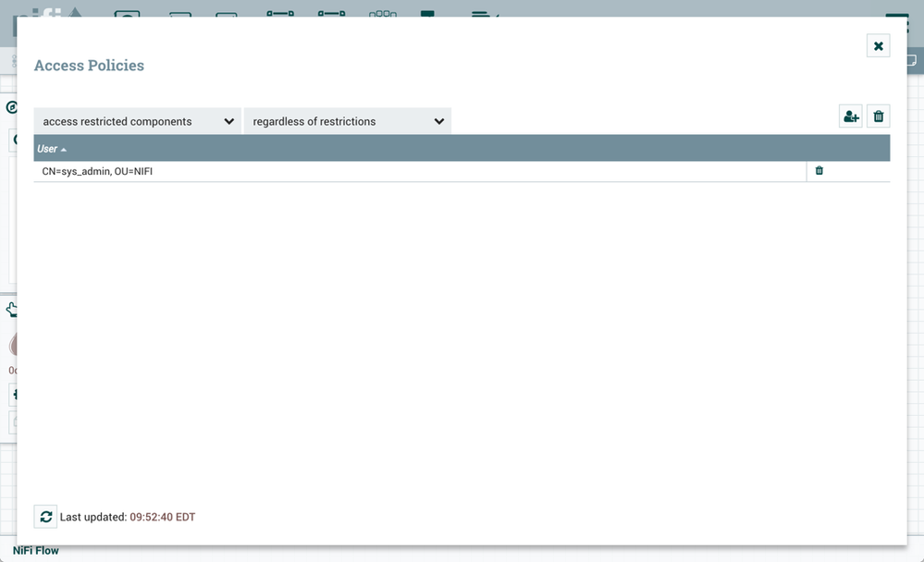Open the access restricted components policy dropdown

(135, 121)
